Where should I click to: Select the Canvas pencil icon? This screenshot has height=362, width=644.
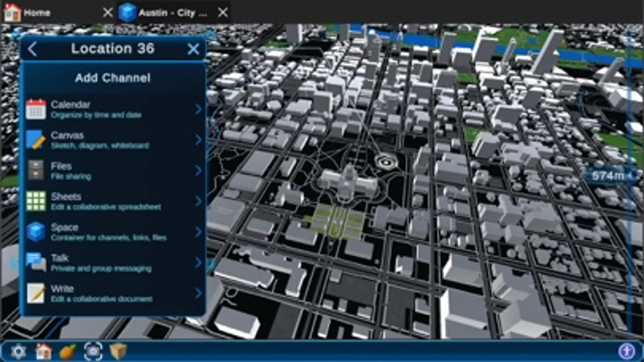36,140
